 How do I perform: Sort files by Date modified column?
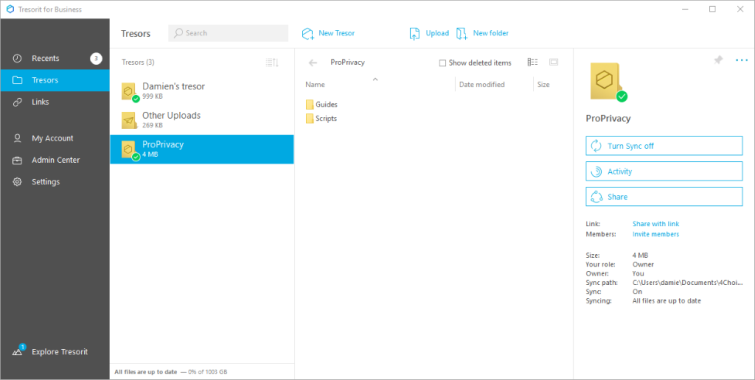tap(482, 84)
